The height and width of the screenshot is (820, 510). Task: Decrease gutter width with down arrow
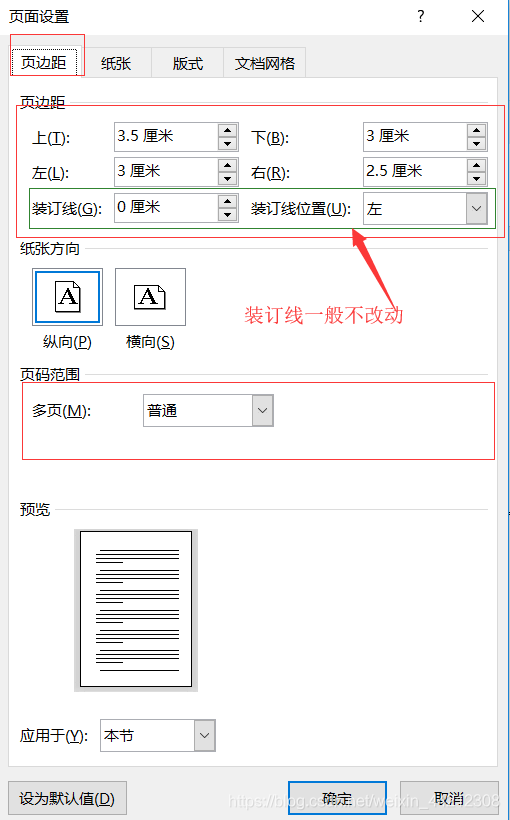[x=228, y=214]
